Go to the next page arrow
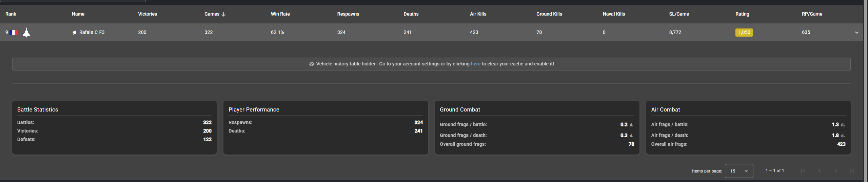Screen dimensions: 868x182 pyautogui.click(x=835, y=171)
